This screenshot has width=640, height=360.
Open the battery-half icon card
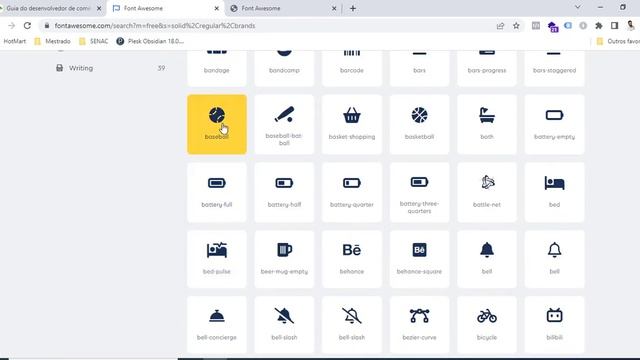284,192
